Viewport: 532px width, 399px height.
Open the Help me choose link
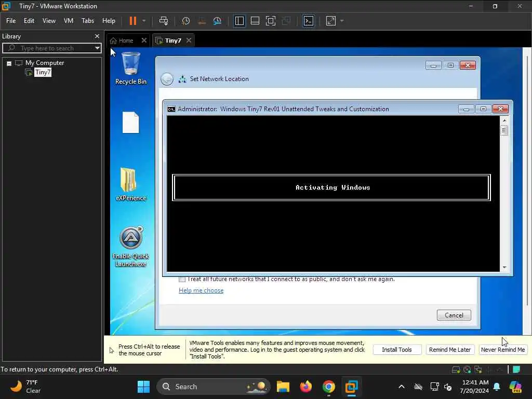click(201, 290)
